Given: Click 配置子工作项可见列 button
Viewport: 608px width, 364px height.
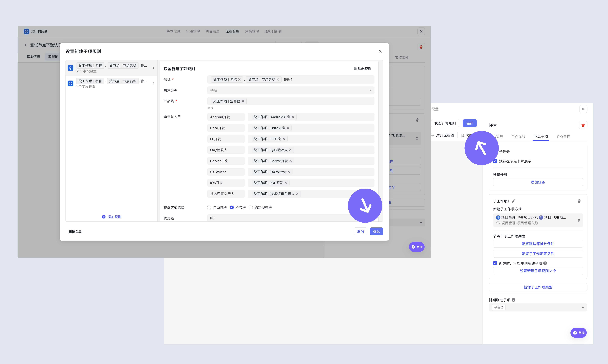Looking at the screenshot, I should click(x=538, y=254).
